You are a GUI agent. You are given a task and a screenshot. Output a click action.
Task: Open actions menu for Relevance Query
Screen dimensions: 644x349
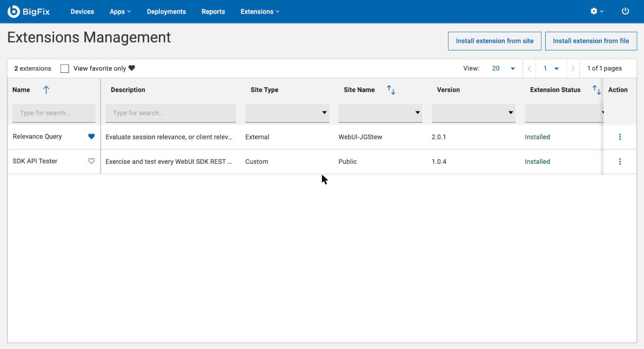click(620, 137)
